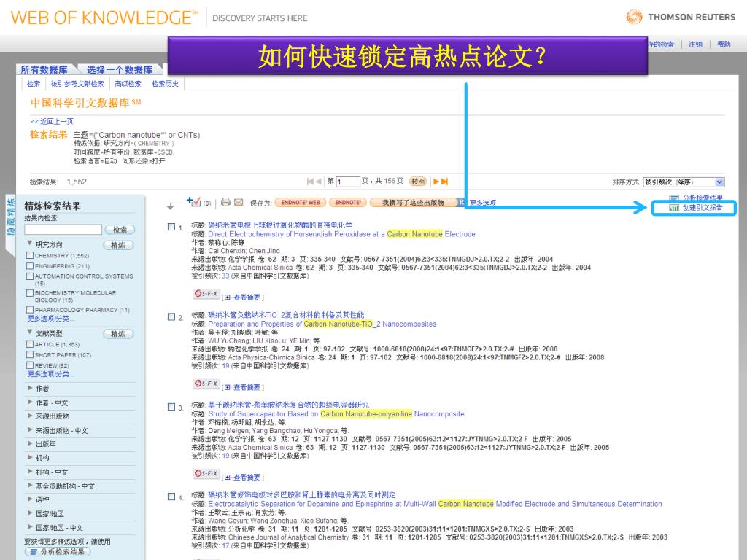The image size is (747, 560).
Task: Expand the 作者 refine section
Action: pos(30,388)
